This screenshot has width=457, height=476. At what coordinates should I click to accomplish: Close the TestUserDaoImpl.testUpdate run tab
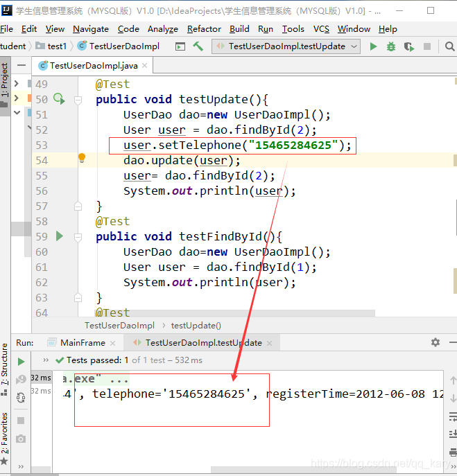tap(269, 343)
